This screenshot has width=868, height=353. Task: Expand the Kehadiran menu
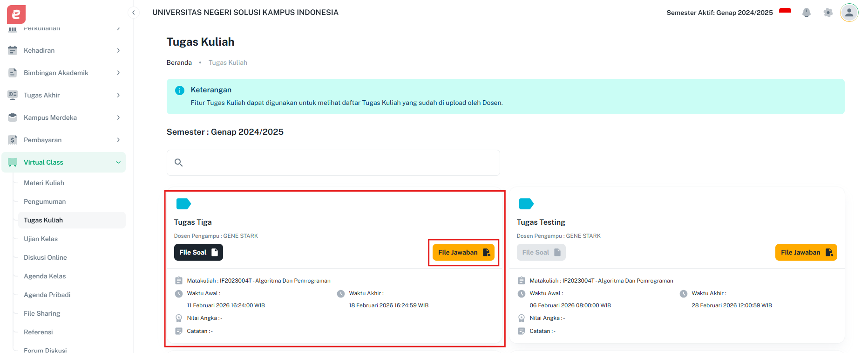coord(118,50)
